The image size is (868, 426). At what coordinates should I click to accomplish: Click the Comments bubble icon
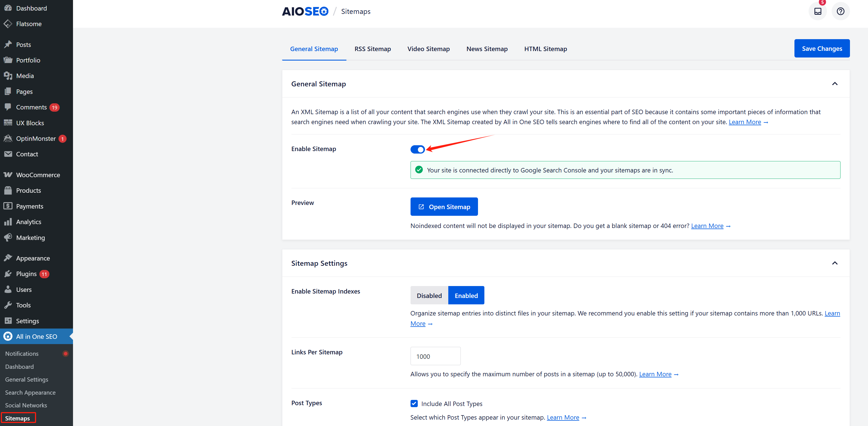tap(8, 107)
